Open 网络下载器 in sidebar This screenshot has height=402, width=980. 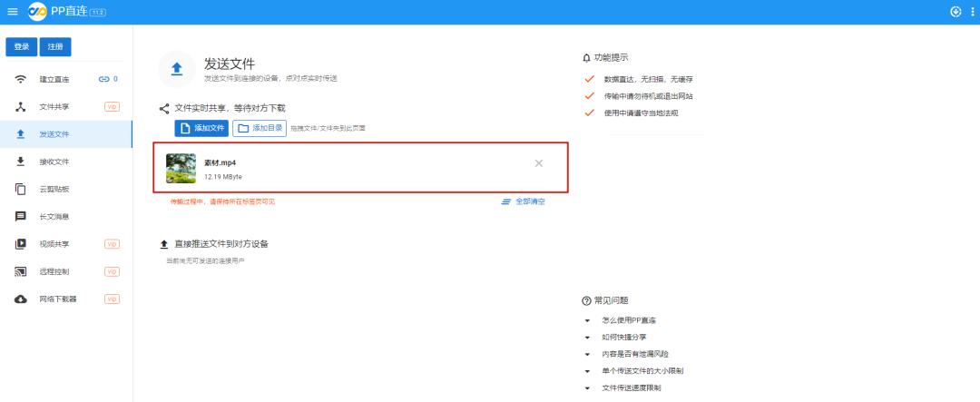tap(66, 299)
